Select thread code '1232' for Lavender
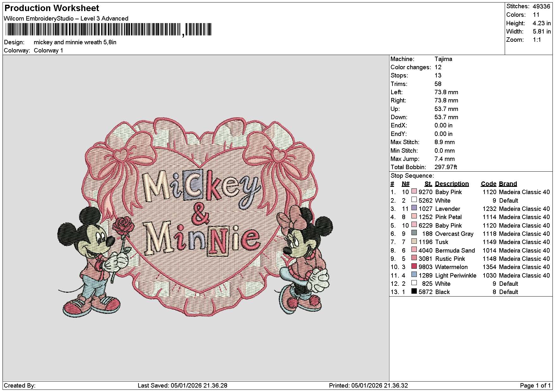This screenshot has height=392, width=555. pyautogui.click(x=489, y=209)
